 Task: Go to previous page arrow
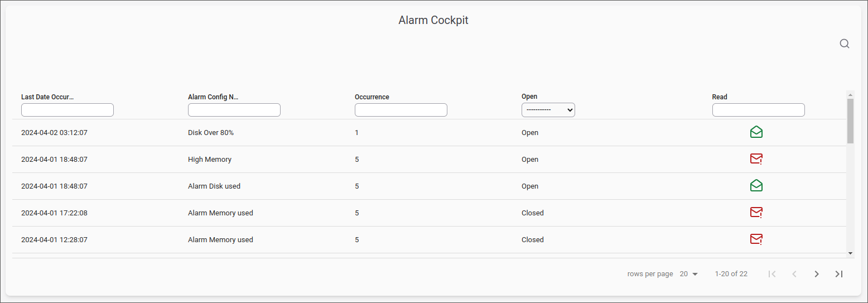pos(794,274)
